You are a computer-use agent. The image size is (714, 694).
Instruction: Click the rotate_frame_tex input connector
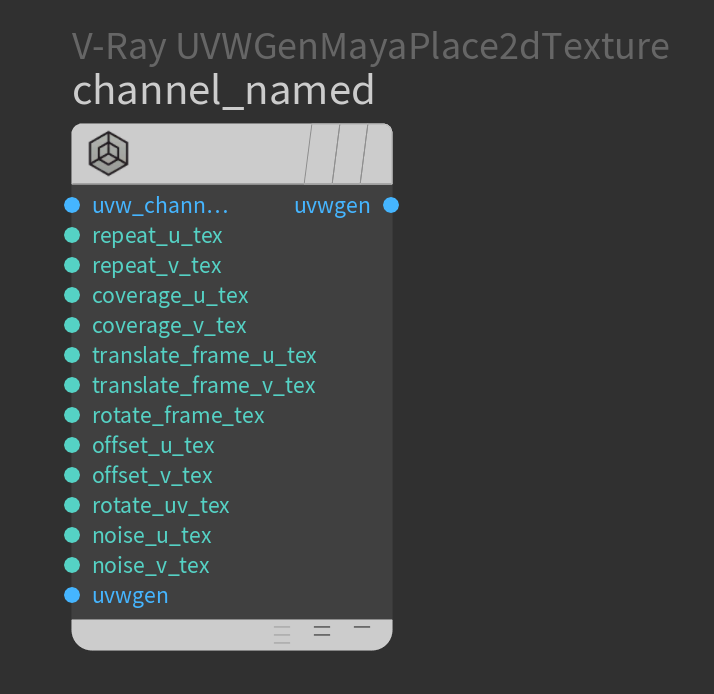[x=72, y=415]
